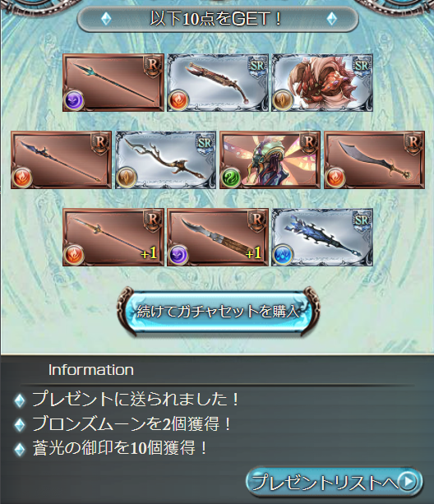Click the water element icon on blue sword

283,255
